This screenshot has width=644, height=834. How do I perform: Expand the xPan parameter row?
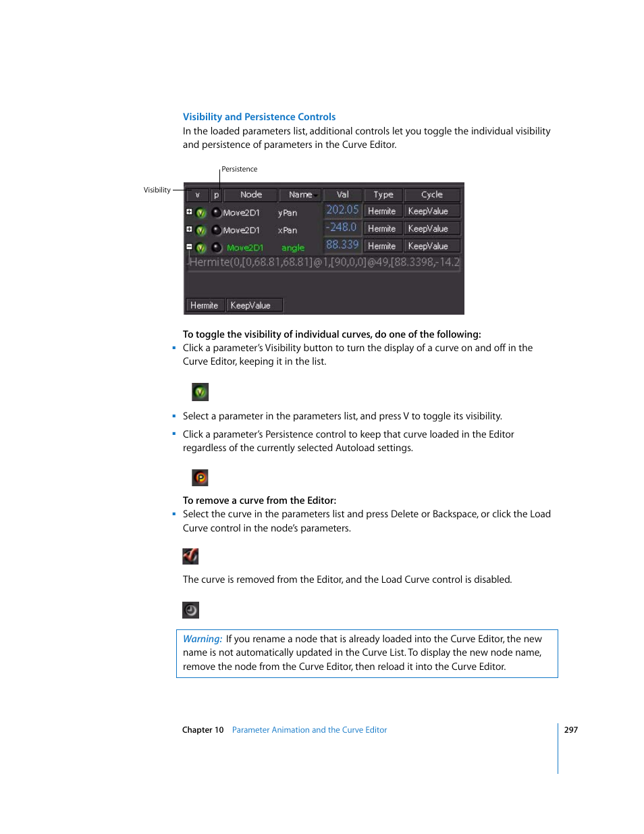point(190,229)
